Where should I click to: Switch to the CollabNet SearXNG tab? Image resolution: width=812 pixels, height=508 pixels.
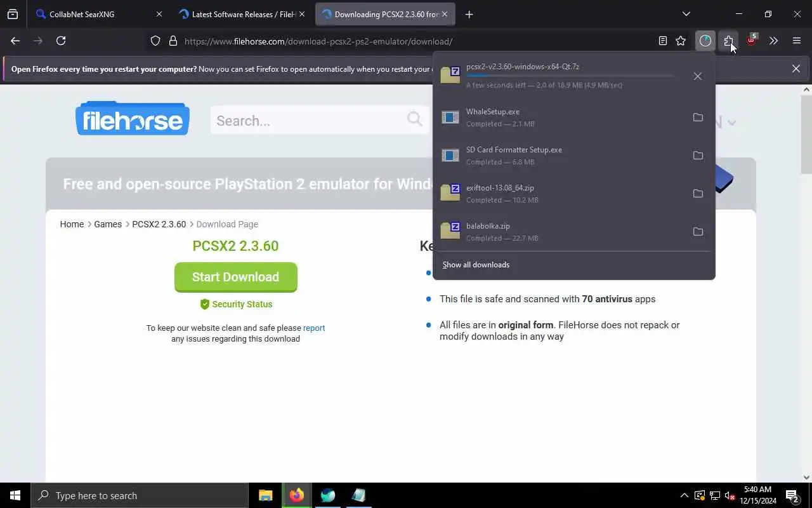tap(82, 14)
